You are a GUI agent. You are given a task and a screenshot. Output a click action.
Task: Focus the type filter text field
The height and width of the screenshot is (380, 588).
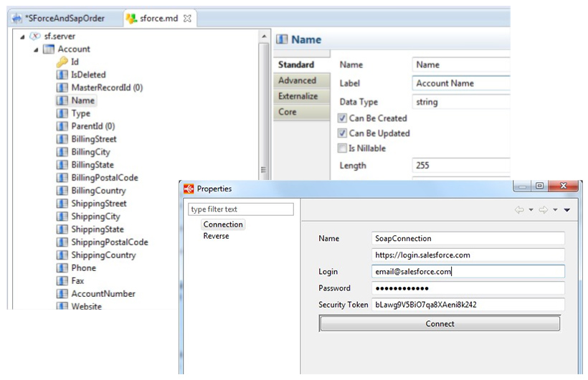(x=241, y=209)
